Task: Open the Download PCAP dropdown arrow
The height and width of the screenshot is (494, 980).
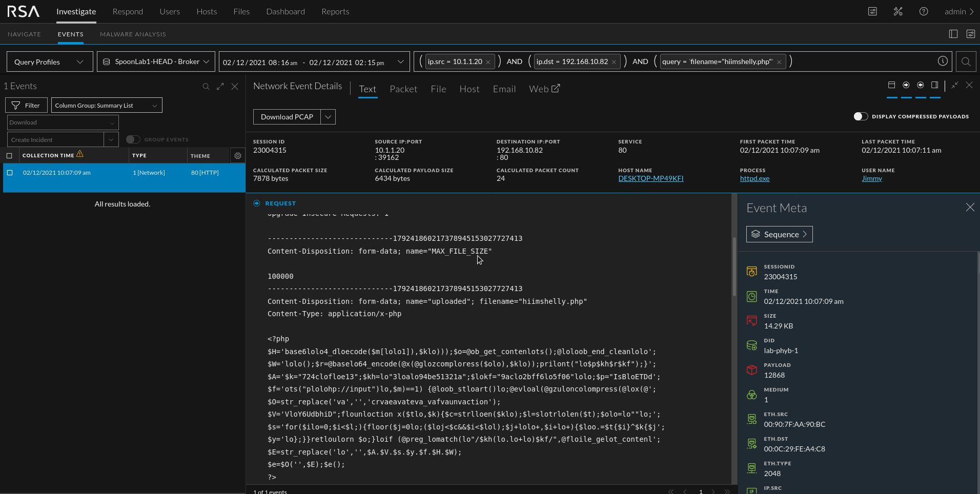Action: (328, 117)
